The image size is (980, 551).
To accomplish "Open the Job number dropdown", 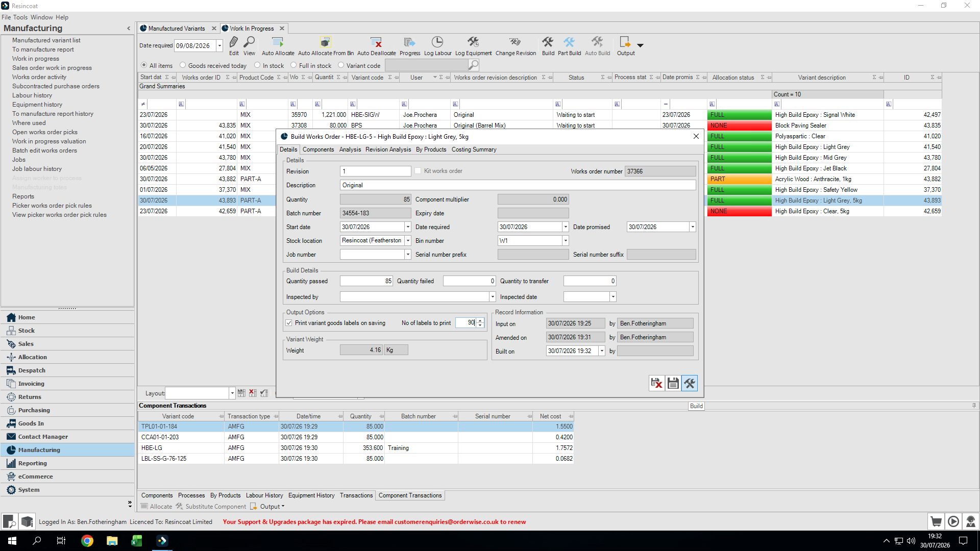I will click(408, 255).
